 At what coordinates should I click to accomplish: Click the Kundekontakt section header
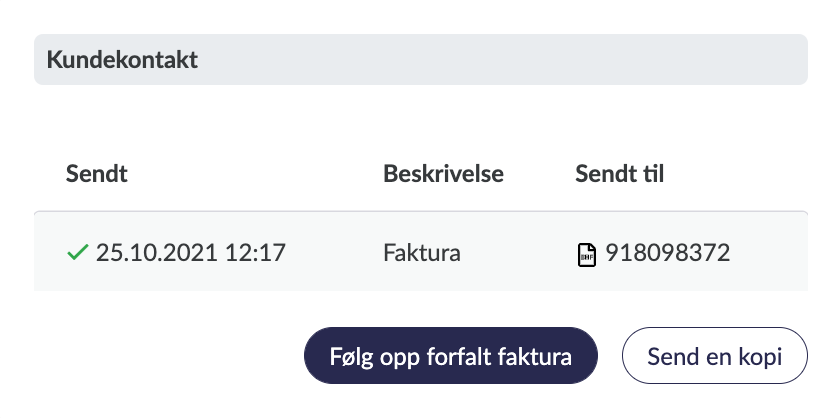(x=420, y=60)
